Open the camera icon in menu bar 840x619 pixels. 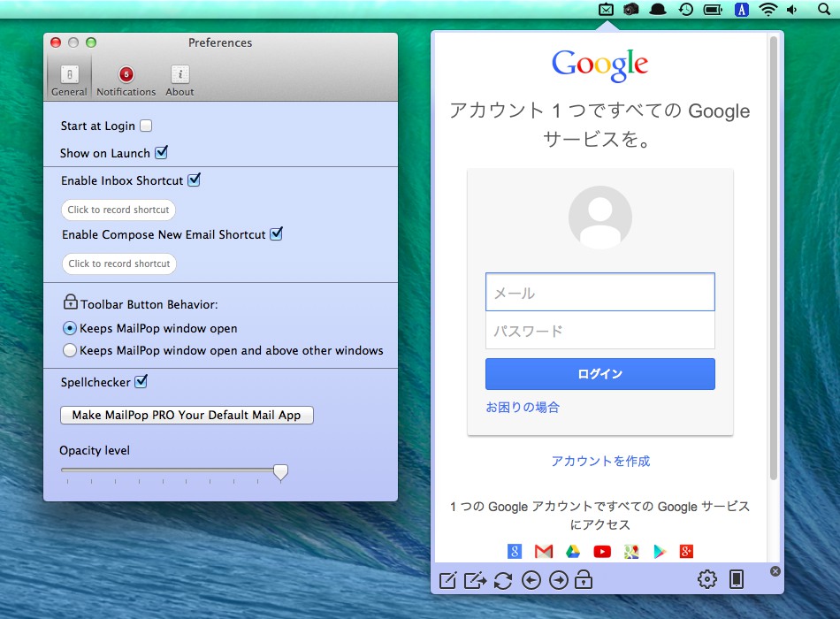tap(631, 9)
